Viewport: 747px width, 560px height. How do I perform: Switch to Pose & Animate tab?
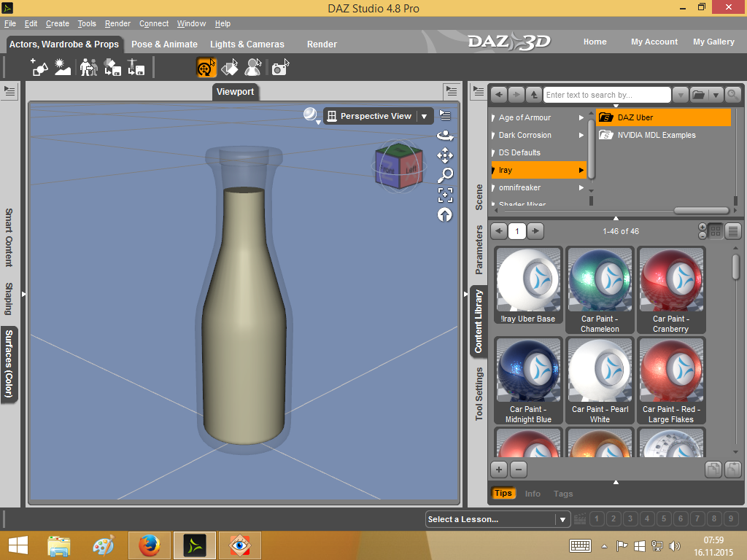click(164, 44)
